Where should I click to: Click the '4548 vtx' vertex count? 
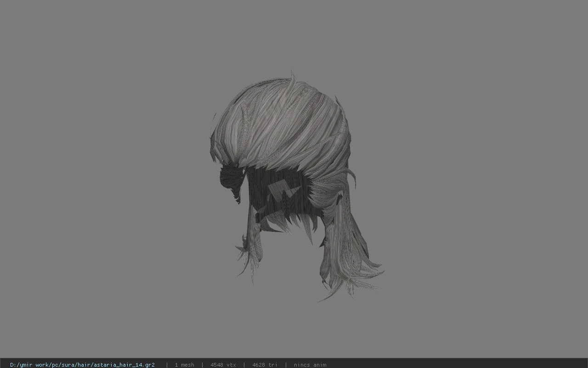pyautogui.click(x=223, y=365)
